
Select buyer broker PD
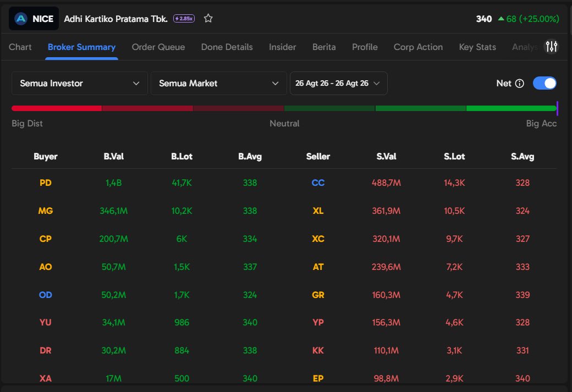[x=46, y=183]
